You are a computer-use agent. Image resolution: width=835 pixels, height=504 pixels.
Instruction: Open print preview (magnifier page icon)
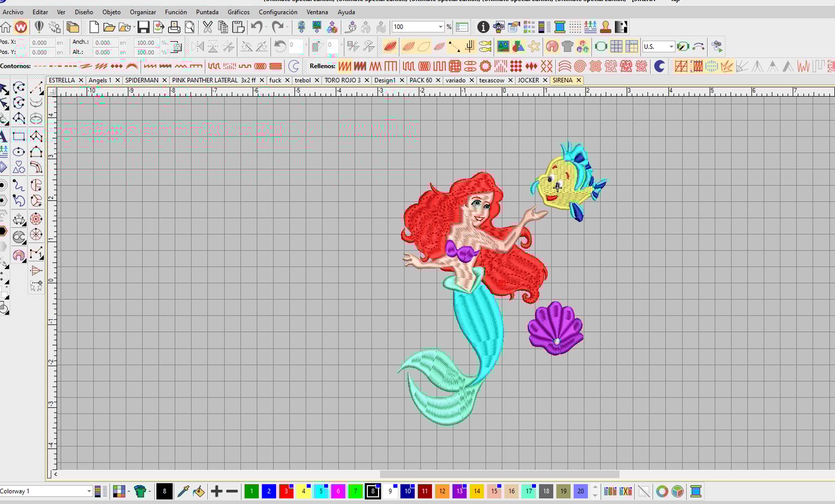coord(190,27)
